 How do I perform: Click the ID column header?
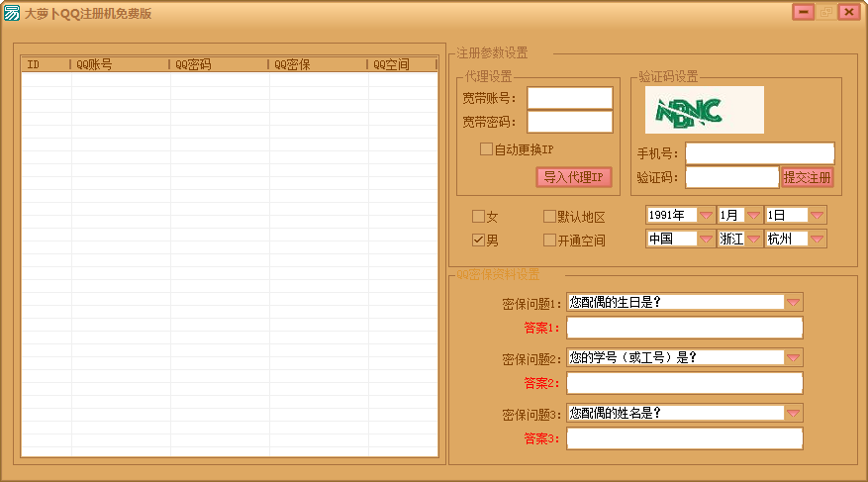46,64
